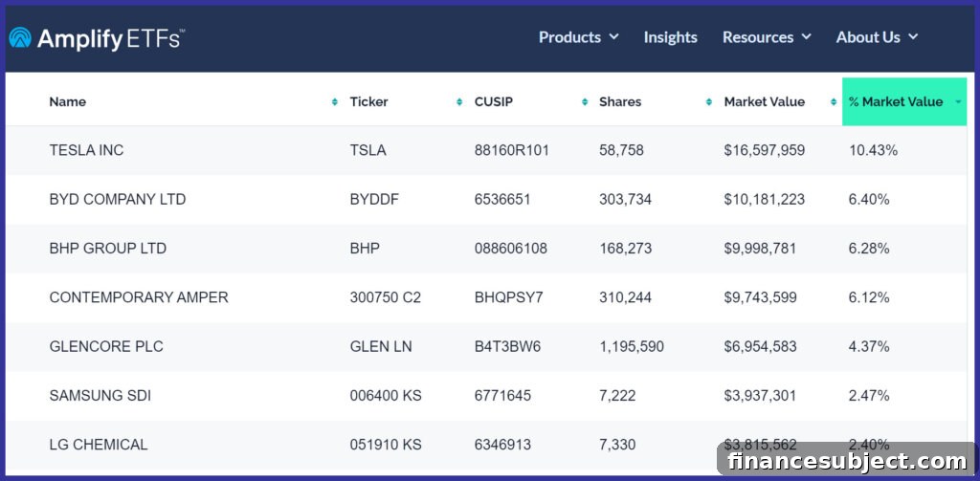Screen dimensions: 980x481
Task: Sort by Shares column arrows
Action: tap(709, 101)
